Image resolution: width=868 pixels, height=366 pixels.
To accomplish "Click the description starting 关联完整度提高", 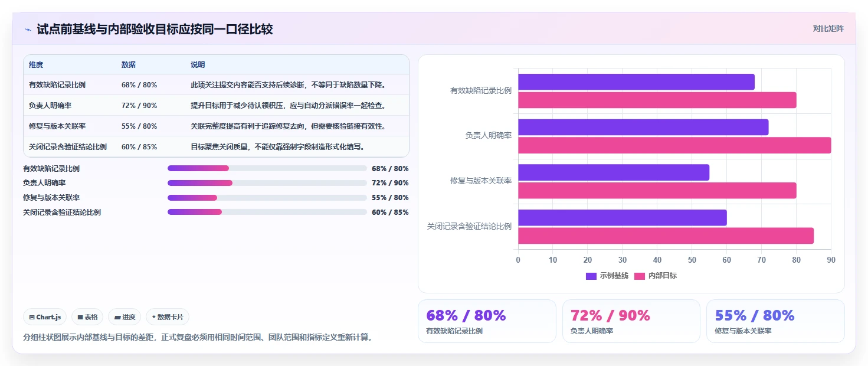I will click(x=289, y=126).
